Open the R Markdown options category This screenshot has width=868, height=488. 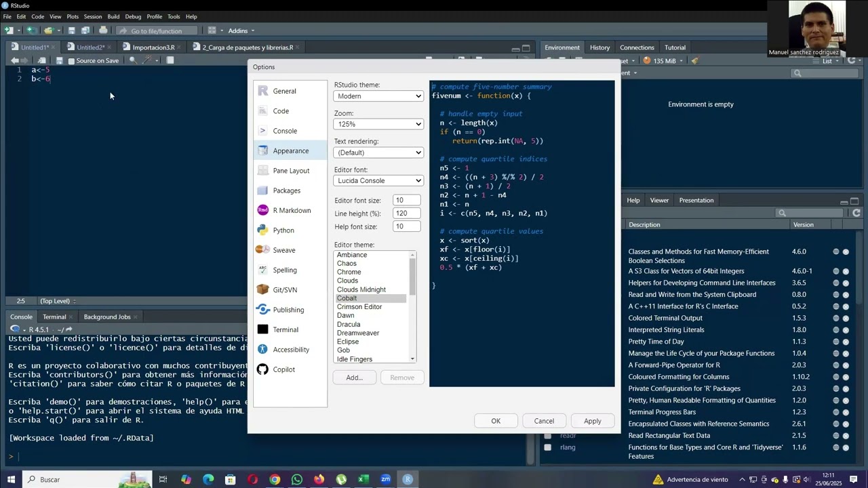(290, 210)
